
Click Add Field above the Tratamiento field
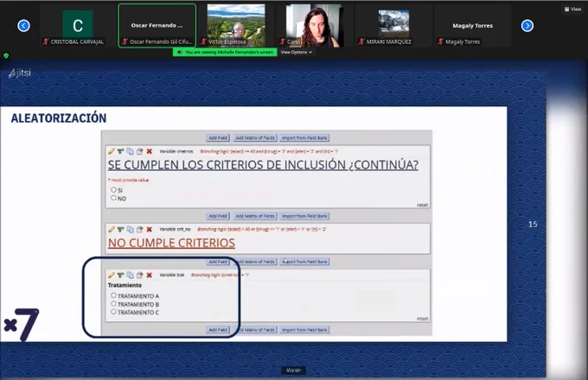(x=218, y=262)
